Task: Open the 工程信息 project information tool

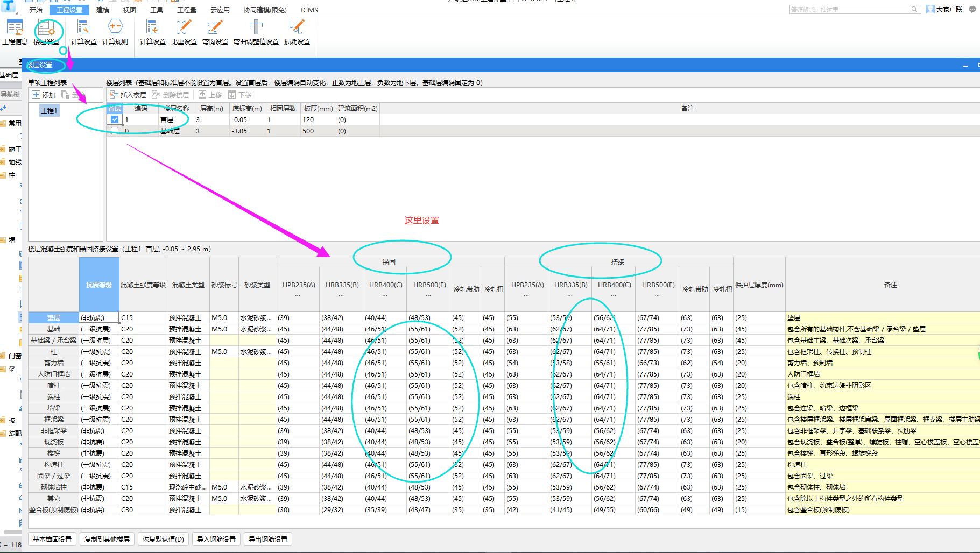Action: click(15, 32)
